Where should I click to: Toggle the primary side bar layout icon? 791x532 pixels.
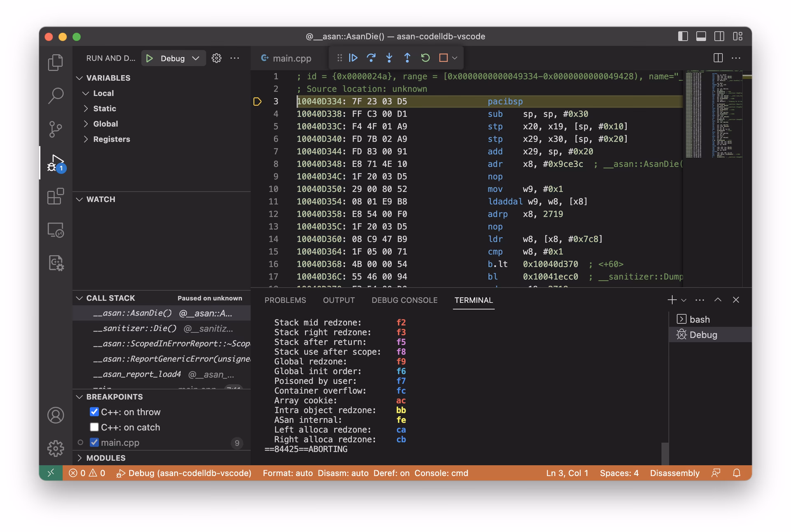tap(683, 36)
